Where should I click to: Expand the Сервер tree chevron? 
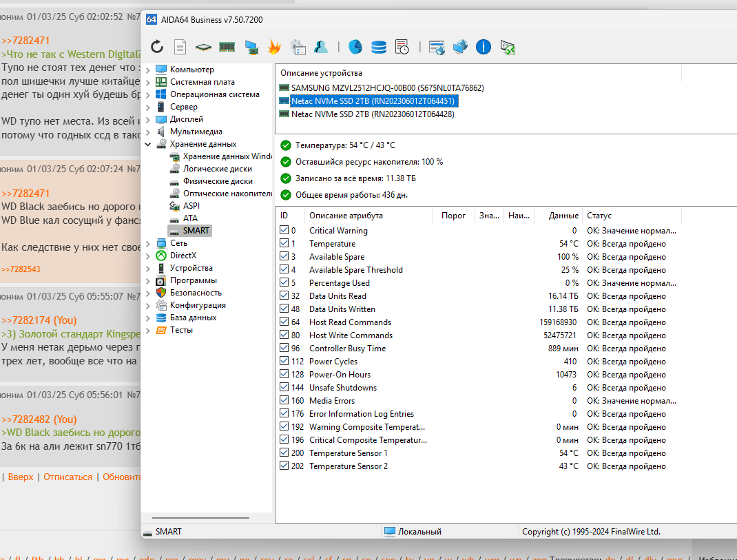[x=148, y=107]
